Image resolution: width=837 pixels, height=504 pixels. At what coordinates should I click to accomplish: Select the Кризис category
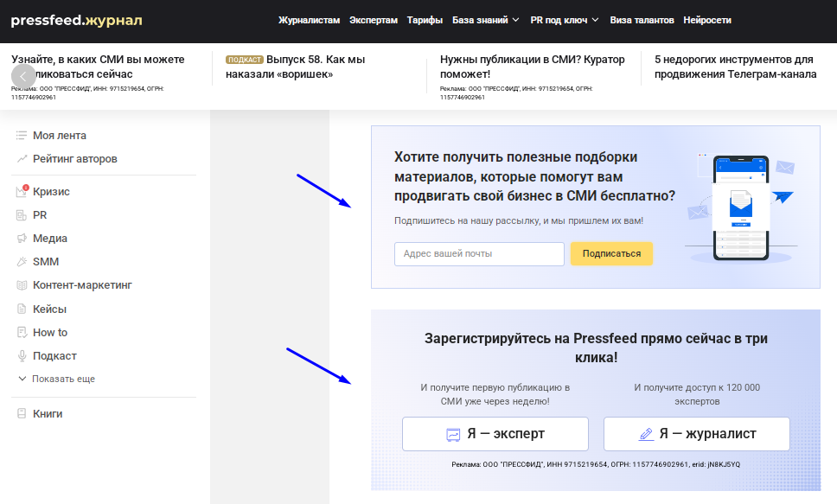coord(51,192)
